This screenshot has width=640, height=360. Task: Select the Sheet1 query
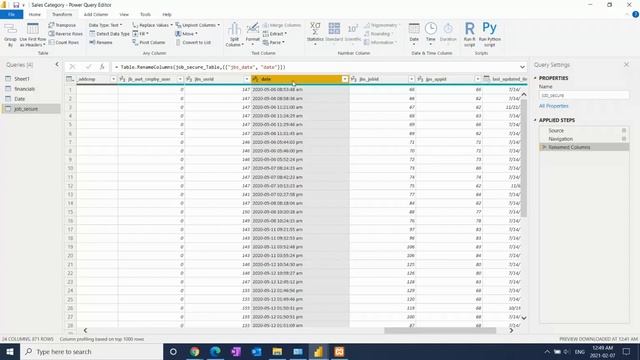click(x=31, y=79)
